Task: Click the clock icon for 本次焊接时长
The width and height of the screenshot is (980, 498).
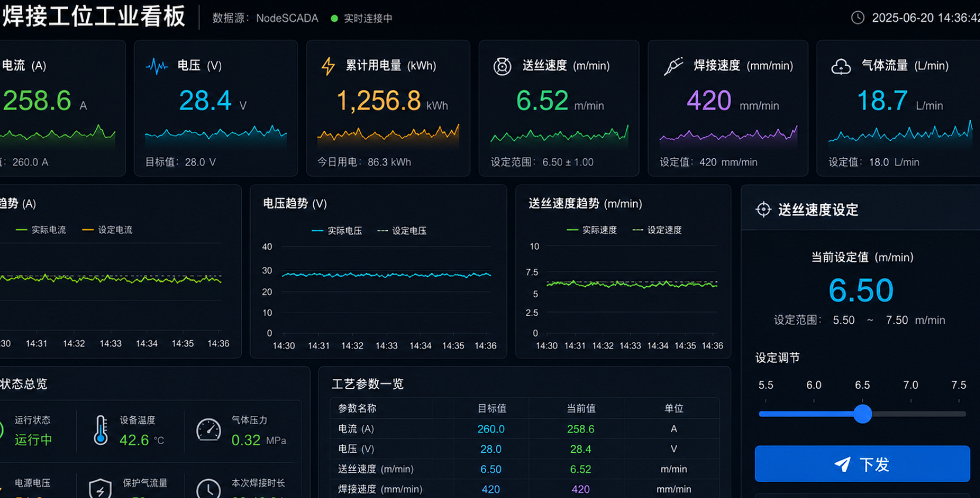Action: [x=208, y=489]
